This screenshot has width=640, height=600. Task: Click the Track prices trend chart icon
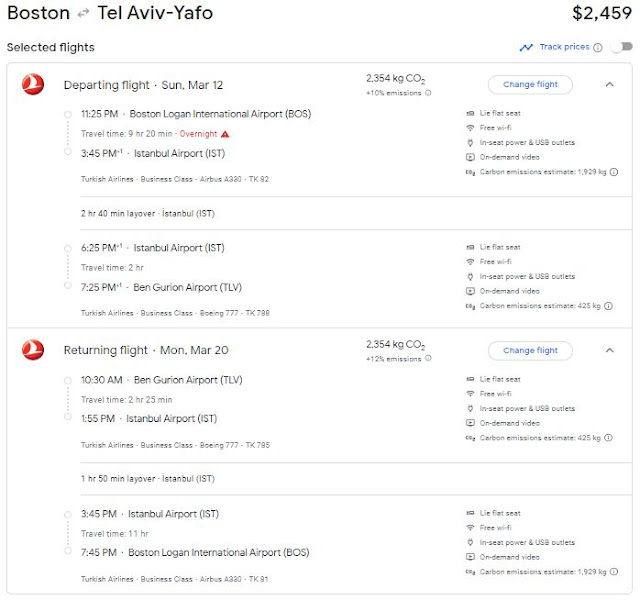pyautogui.click(x=526, y=47)
